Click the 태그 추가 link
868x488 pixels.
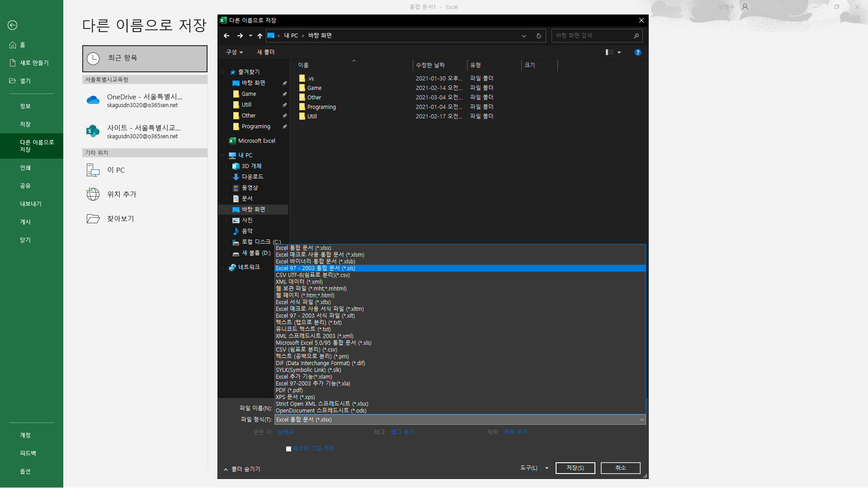pyautogui.click(x=402, y=432)
